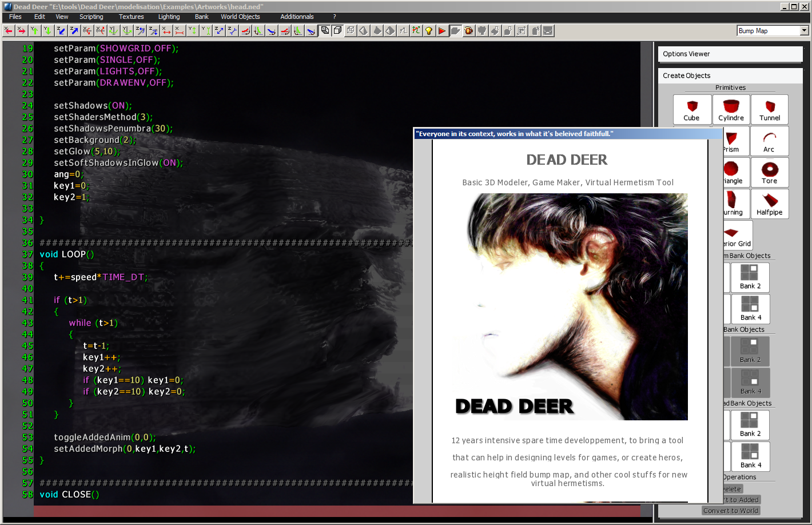812x525 pixels.
Task: Click the Z move blue arrow pointing down-left
Action: 61,31
